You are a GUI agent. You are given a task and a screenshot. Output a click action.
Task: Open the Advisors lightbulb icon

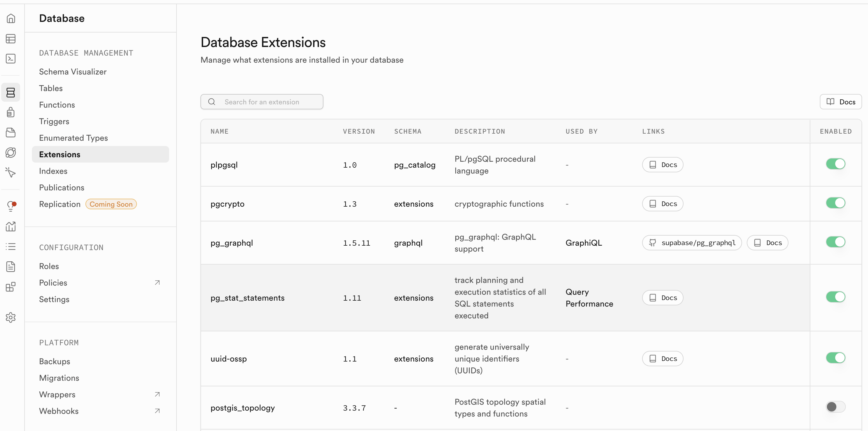[x=11, y=206]
